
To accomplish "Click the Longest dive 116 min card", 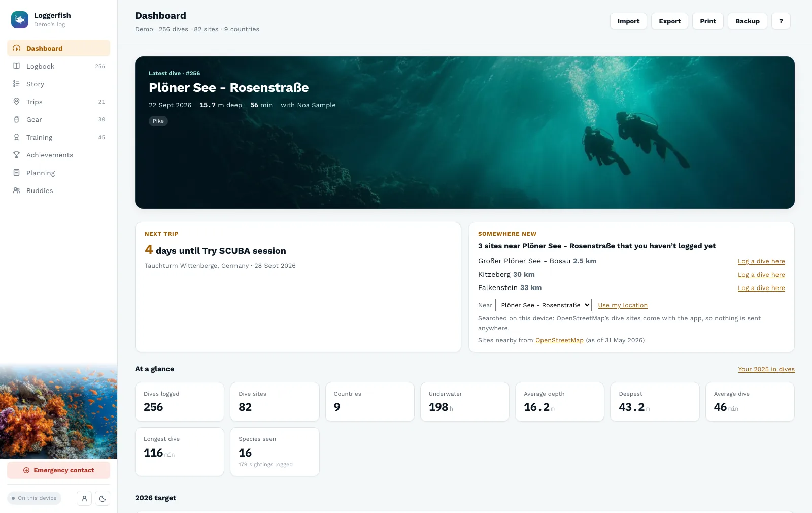I will [x=180, y=452].
